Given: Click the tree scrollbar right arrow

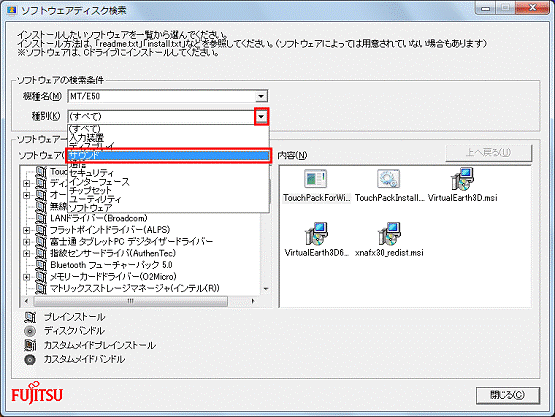Looking at the screenshot, I should [253, 301].
